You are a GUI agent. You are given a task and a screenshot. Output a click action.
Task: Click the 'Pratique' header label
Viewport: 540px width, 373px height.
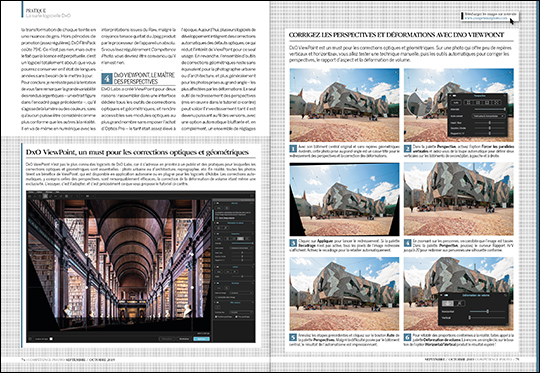(x=36, y=11)
